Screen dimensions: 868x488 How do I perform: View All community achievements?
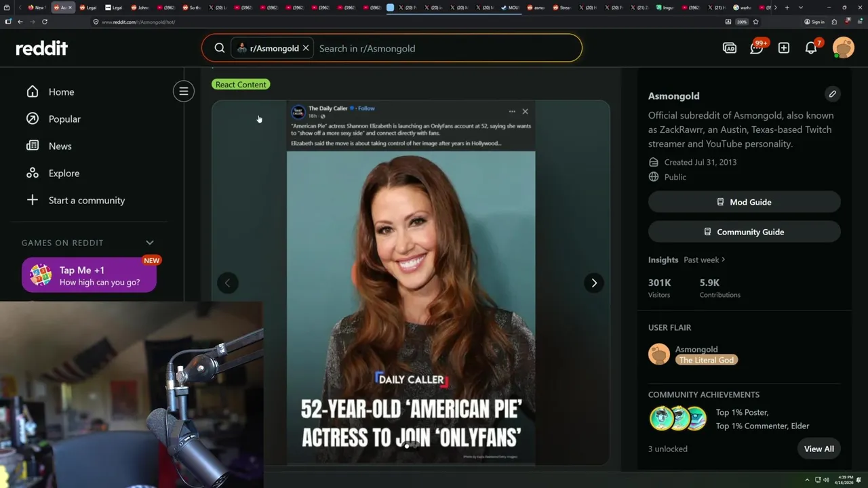[819, 449]
